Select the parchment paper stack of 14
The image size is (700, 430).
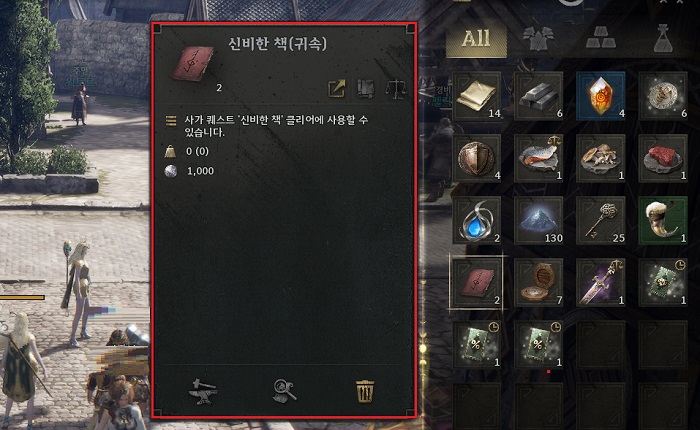coord(477,96)
